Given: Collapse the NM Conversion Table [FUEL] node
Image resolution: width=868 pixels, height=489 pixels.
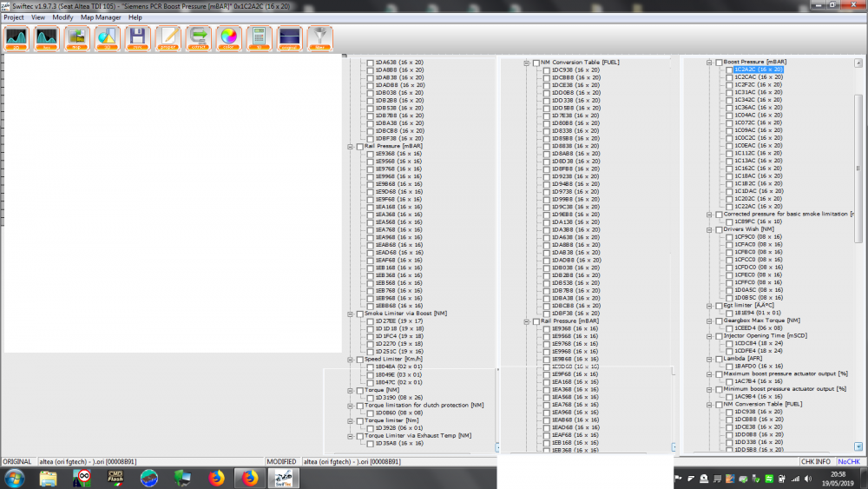Looking at the screenshot, I should point(526,63).
